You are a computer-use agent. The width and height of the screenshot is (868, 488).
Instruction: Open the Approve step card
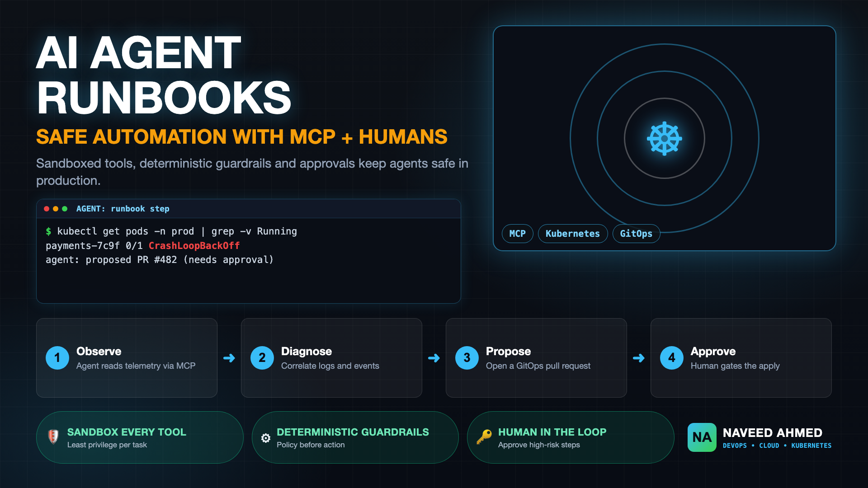tap(741, 358)
